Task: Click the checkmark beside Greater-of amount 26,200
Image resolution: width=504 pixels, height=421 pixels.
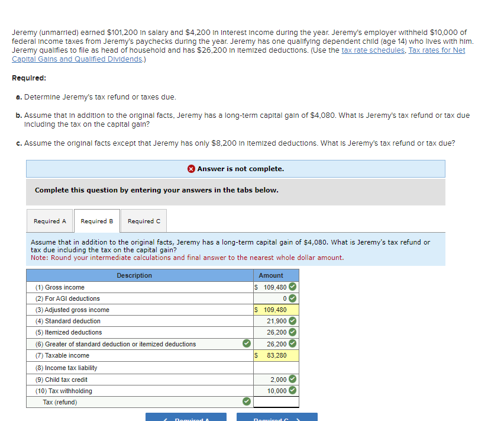Action: [x=292, y=343]
